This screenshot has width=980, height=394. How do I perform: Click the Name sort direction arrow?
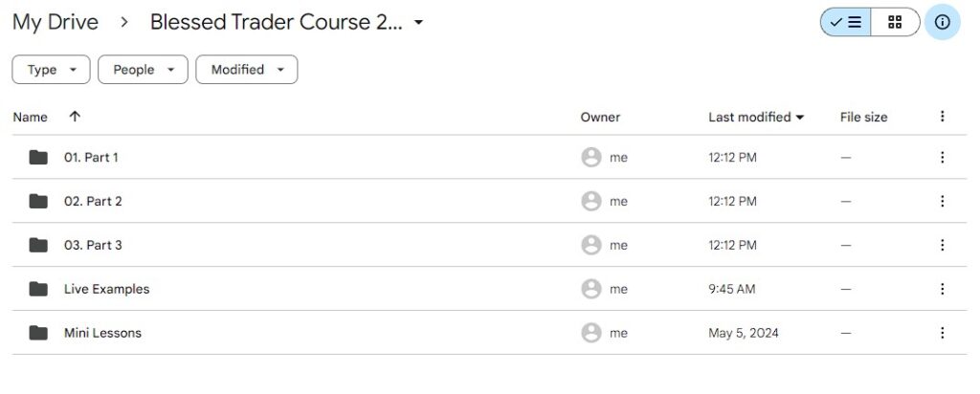point(75,117)
